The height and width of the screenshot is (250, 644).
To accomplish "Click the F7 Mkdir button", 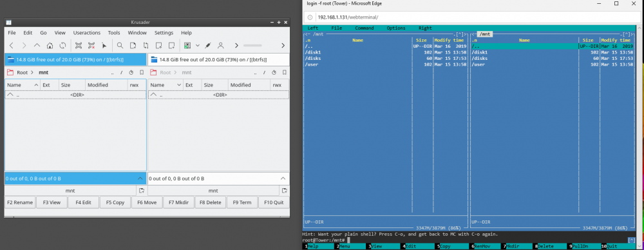I will tap(178, 202).
